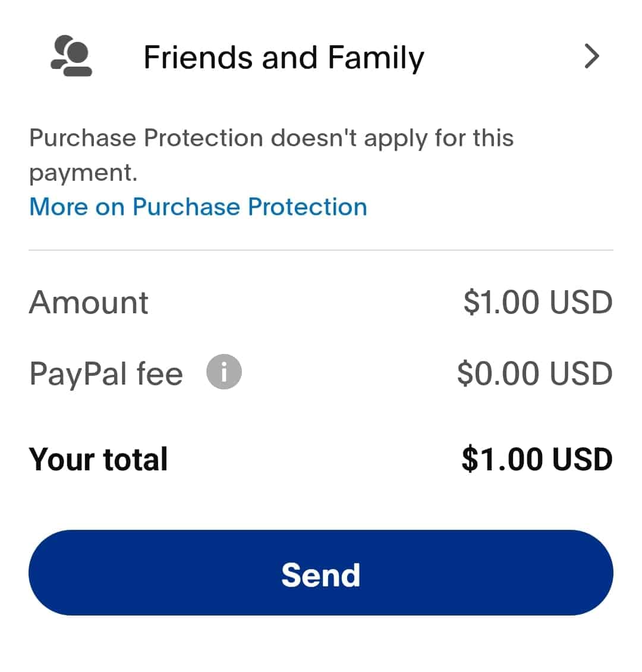This screenshot has height=672, width=642.
Task: Expand payment type with the right chevron
Action: pos(592,56)
